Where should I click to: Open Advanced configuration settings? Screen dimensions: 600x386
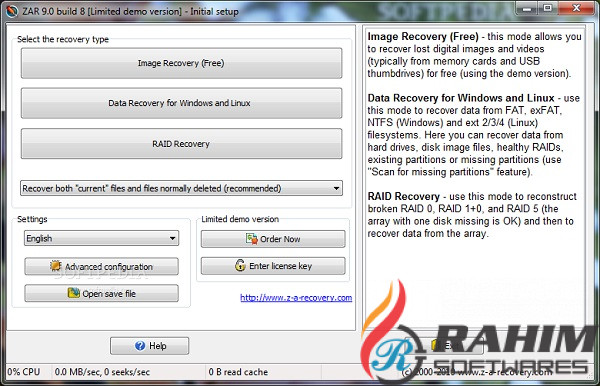(x=101, y=266)
